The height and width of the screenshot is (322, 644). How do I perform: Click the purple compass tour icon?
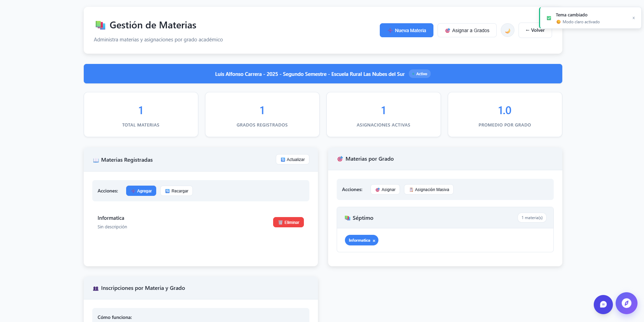point(626,304)
